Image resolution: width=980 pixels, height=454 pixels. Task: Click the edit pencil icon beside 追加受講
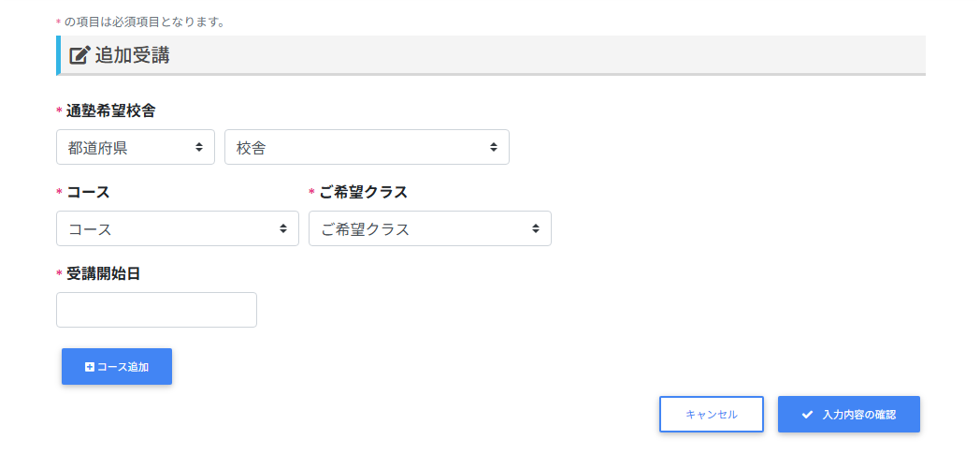pos(80,55)
